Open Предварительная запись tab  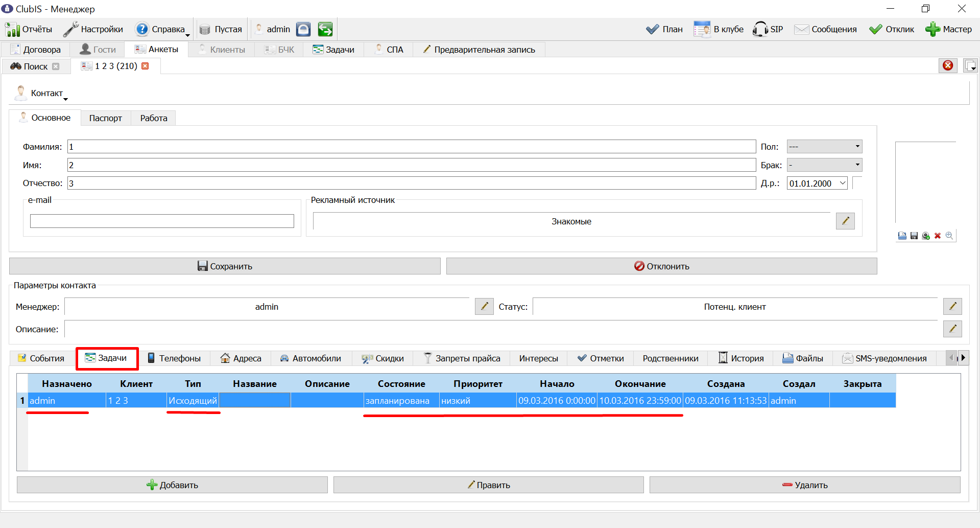coord(479,50)
